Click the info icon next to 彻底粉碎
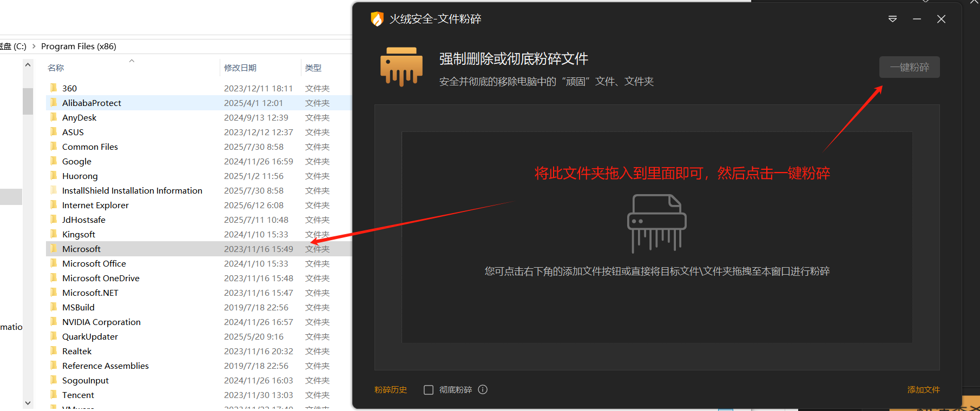 pos(483,389)
